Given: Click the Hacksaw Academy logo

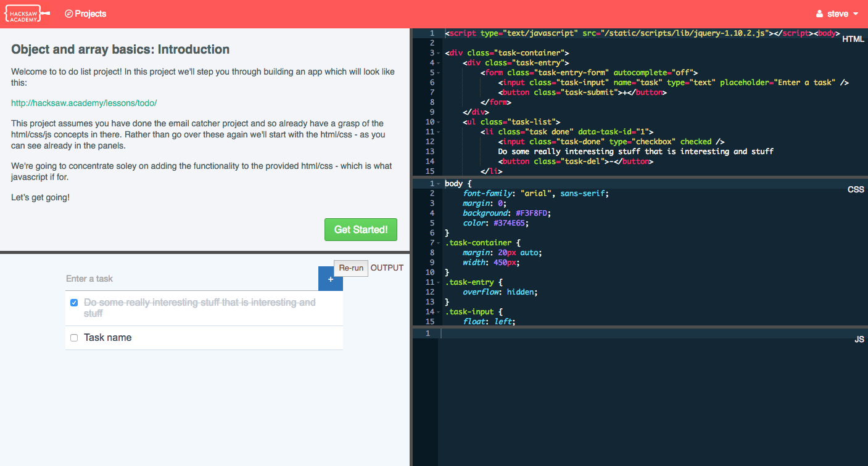Looking at the screenshot, I should pyautogui.click(x=27, y=14).
